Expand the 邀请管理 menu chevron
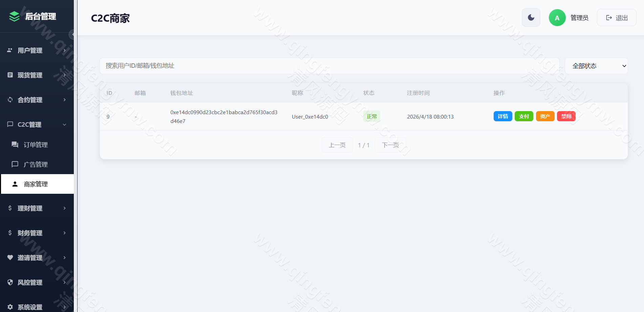Image resolution: width=644 pixels, height=312 pixels. click(64, 257)
